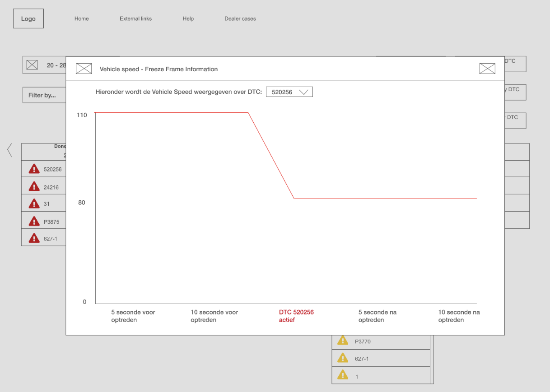The image size is (550, 392).
Task: Open the Home menu item
Action: pyautogui.click(x=82, y=19)
